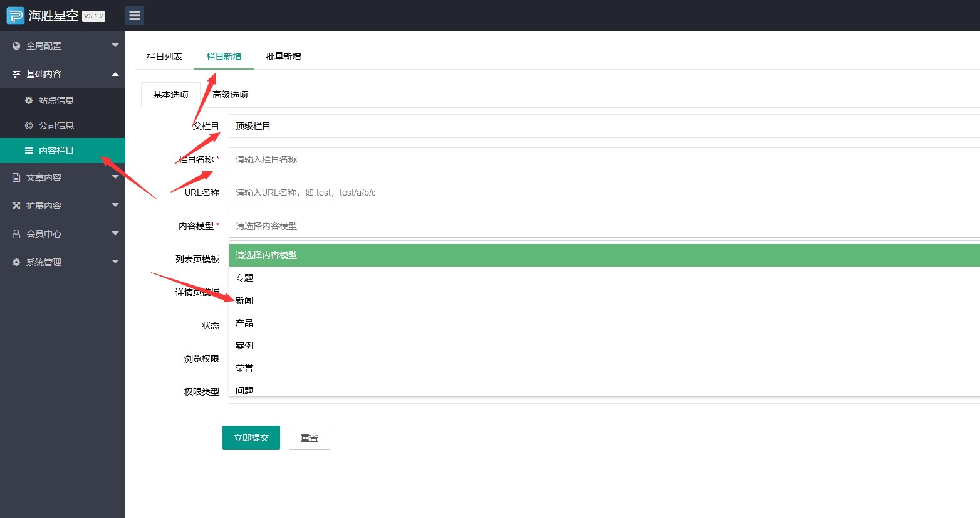The image size is (980, 518).
Task: Click the 重置 reset button
Action: [x=310, y=438]
